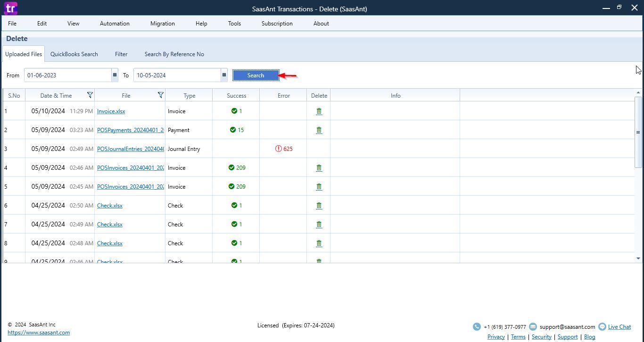The height and width of the screenshot is (342, 644).
Task: Open the Support link
Action: [568, 337]
